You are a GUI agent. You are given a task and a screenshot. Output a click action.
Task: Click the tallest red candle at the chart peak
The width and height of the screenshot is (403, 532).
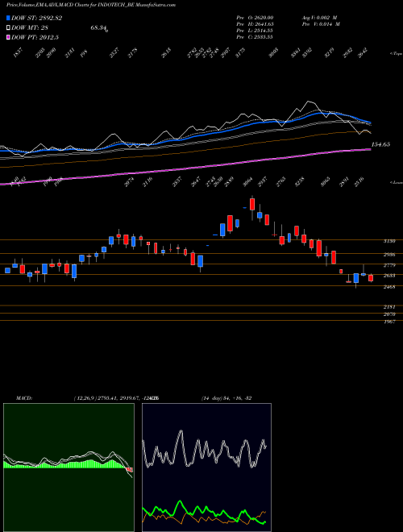pyautogui.click(x=252, y=204)
